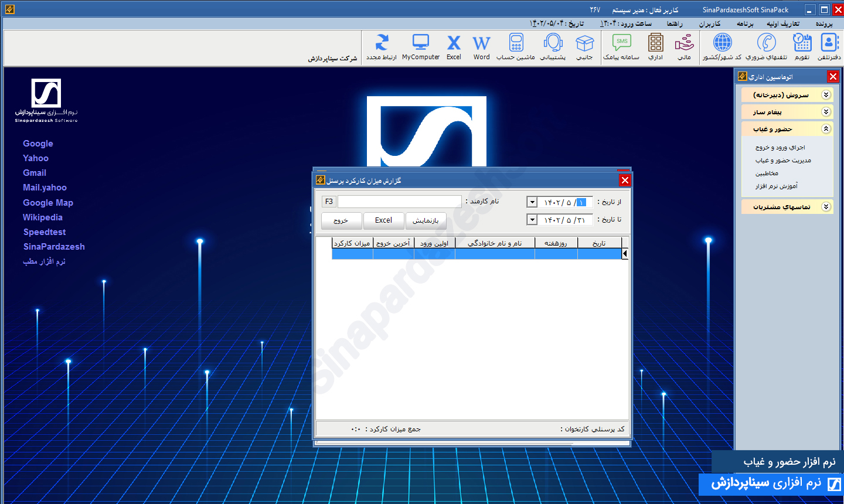Click the نام کارمند input field
Image resolution: width=844 pixels, height=504 pixels.
(x=400, y=202)
